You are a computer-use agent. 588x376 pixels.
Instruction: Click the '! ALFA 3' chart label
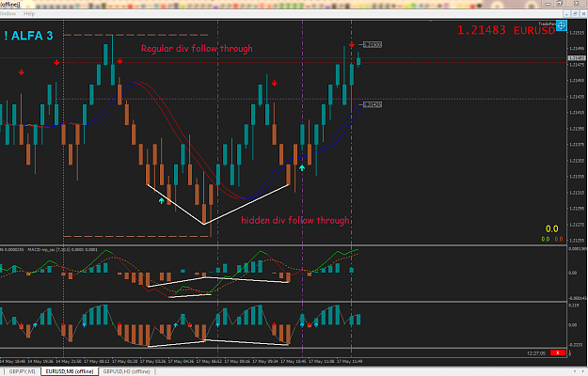click(28, 36)
